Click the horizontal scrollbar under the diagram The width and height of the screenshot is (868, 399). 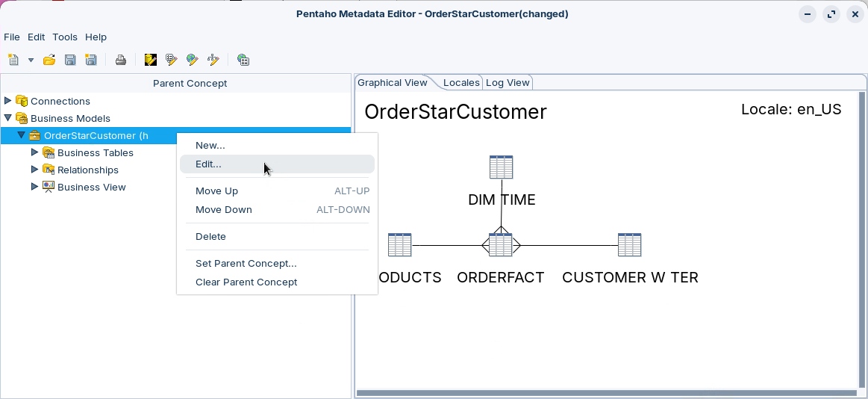pyautogui.click(x=605, y=393)
